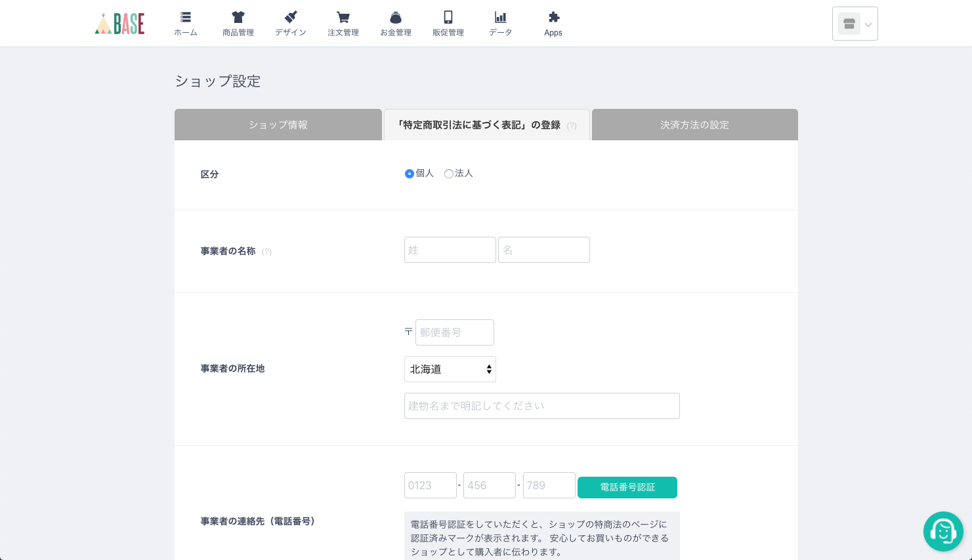Focus the 789 phone number field
The image size is (972, 560).
tap(549, 485)
